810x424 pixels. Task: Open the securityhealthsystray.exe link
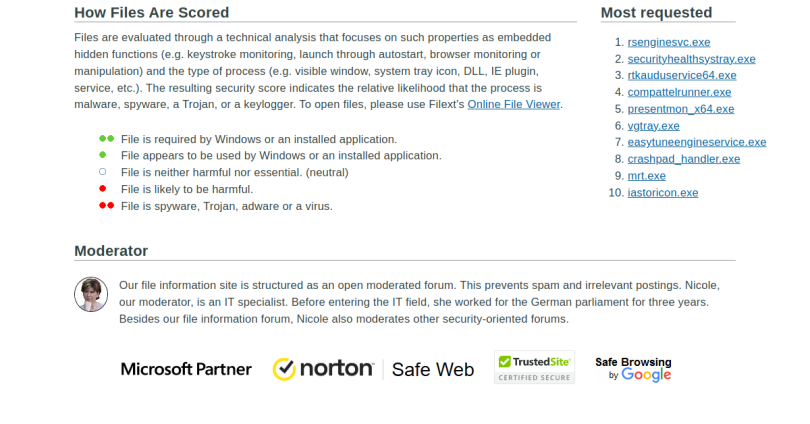691,59
